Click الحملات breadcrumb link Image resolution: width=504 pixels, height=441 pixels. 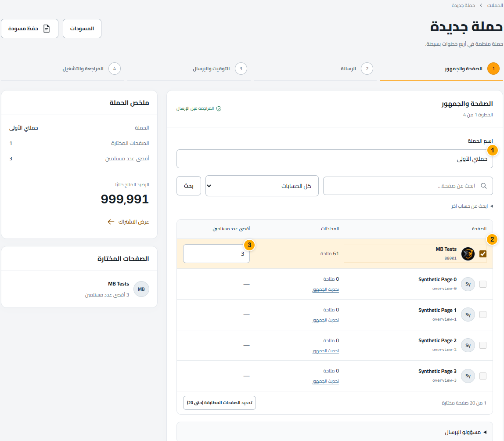point(495,5)
